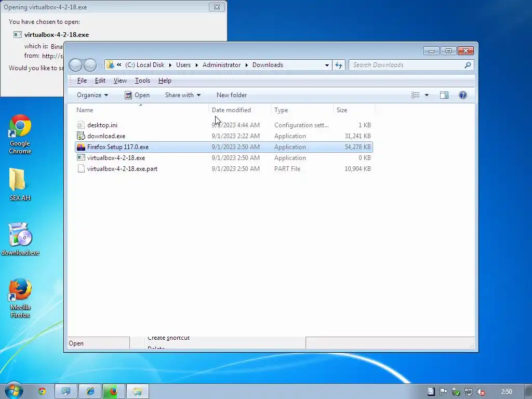
Task: Click the refresh button beside address bar
Action: [x=339, y=65]
